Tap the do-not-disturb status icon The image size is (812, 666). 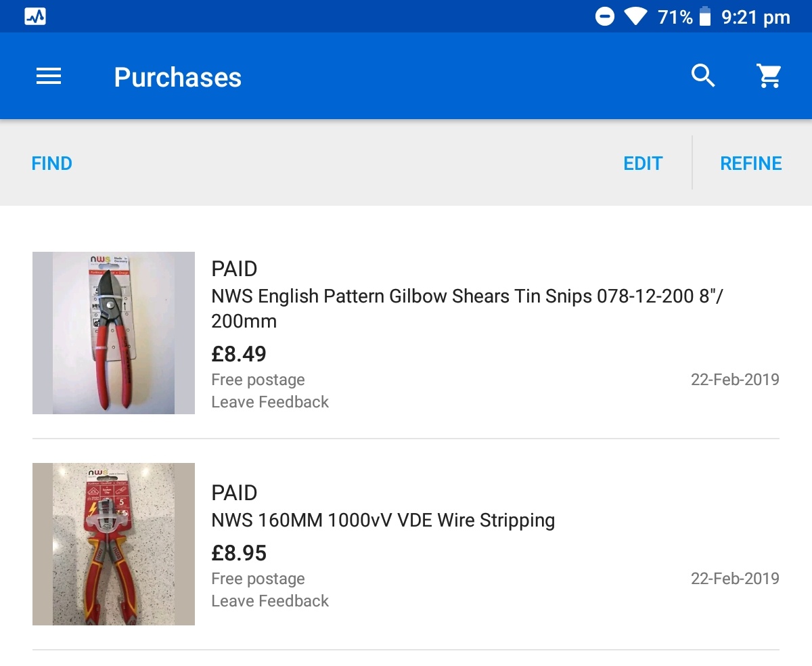tap(605, 17)
